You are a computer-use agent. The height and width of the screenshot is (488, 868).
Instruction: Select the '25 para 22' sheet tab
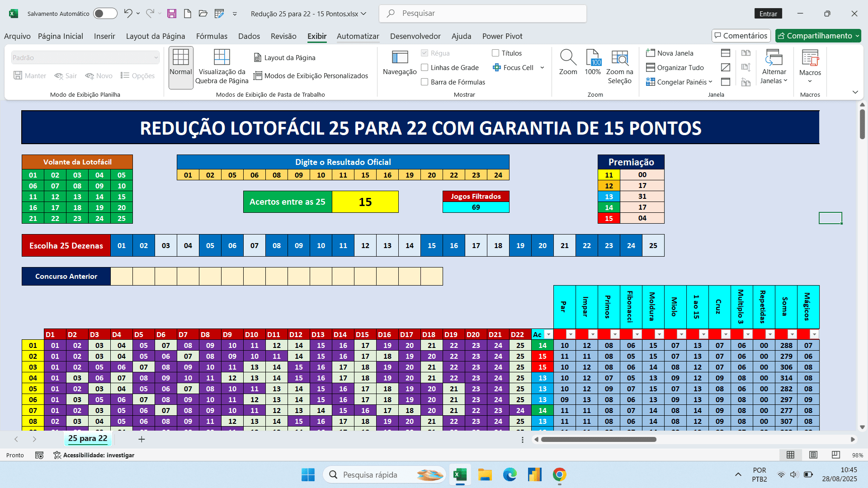88,438
